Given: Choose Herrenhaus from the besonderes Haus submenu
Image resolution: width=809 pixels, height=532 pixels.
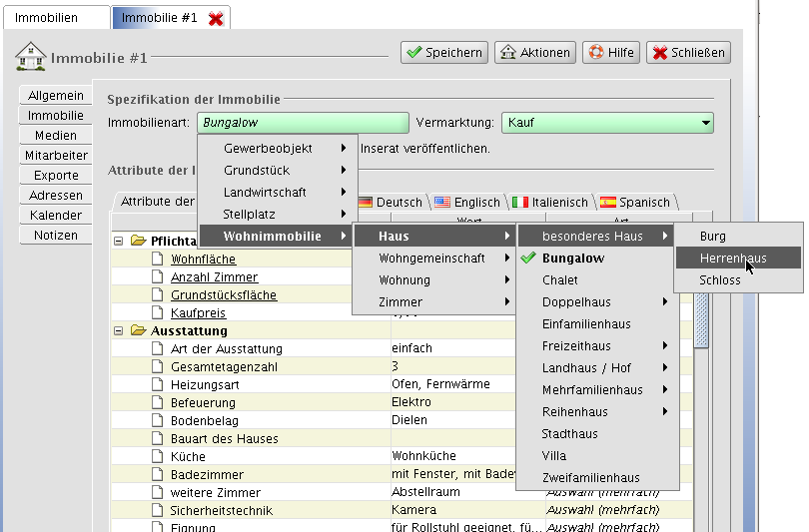Looking at the screenshot, I should pos(733,259).
